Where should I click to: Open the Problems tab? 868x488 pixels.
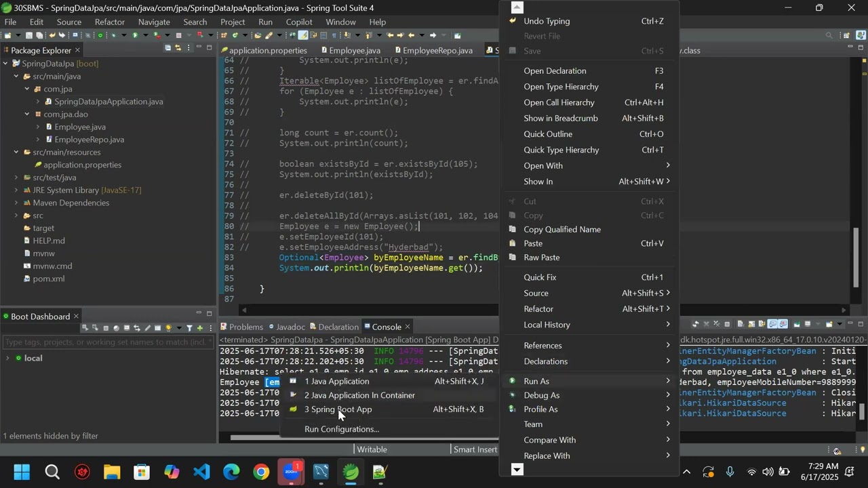coord(241,327)
